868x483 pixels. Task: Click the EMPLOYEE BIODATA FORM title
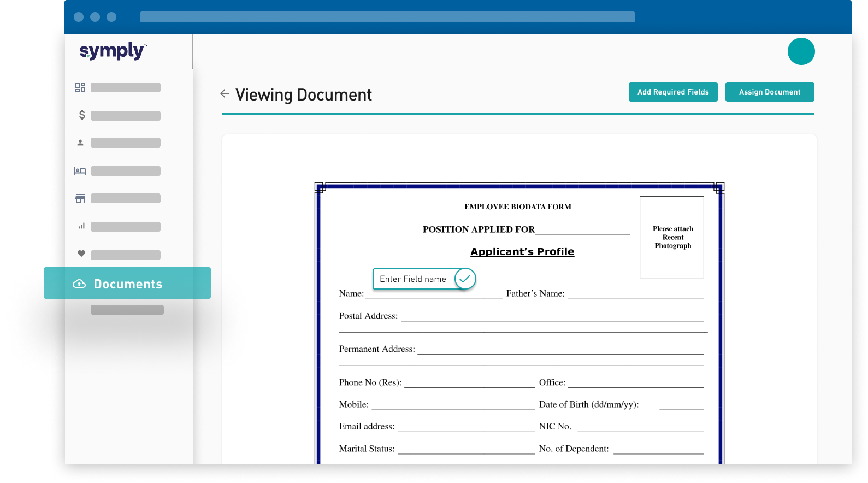coord(518,207)
